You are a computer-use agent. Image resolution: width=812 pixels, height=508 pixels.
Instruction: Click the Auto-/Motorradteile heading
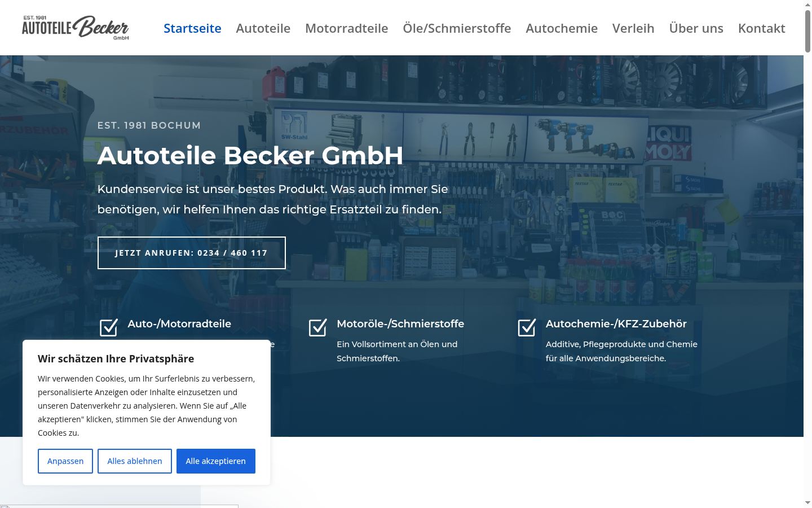pos(179,324)
